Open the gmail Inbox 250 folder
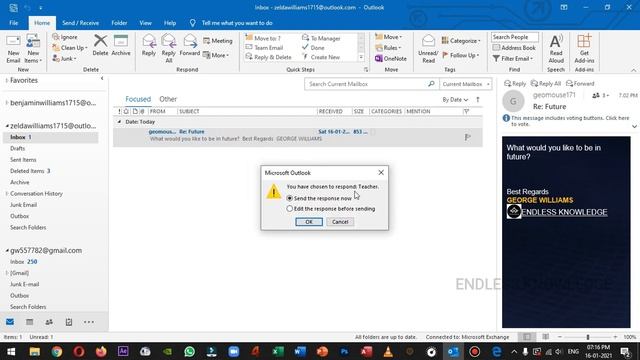 (x=24, y=262)
